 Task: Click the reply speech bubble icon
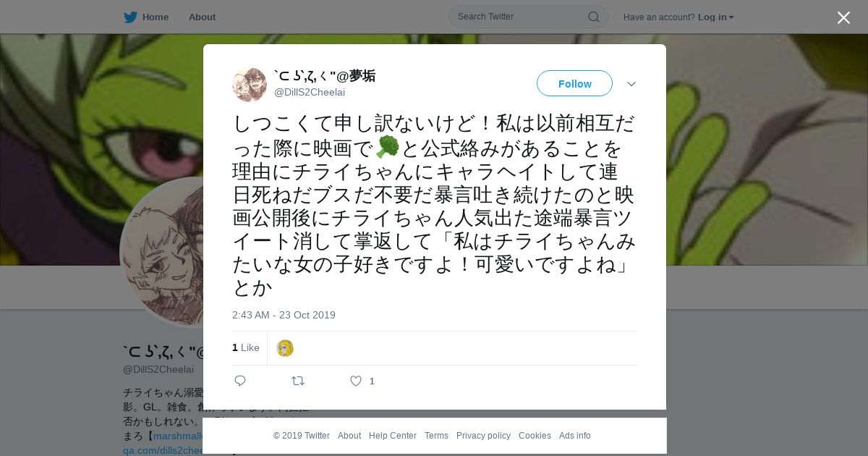point(240,381)
